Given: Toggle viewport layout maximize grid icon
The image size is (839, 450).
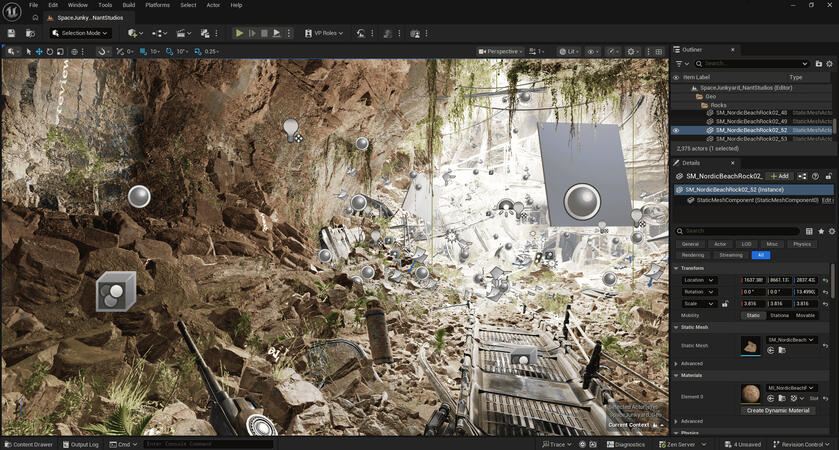Looking at the screenshot, I should coord(659,52).
